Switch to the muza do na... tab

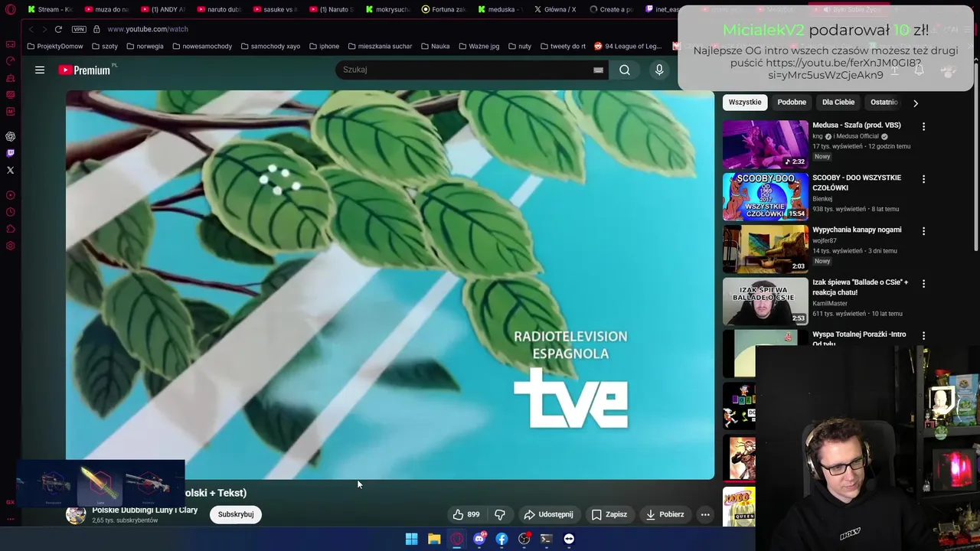[x=106, y=9]
